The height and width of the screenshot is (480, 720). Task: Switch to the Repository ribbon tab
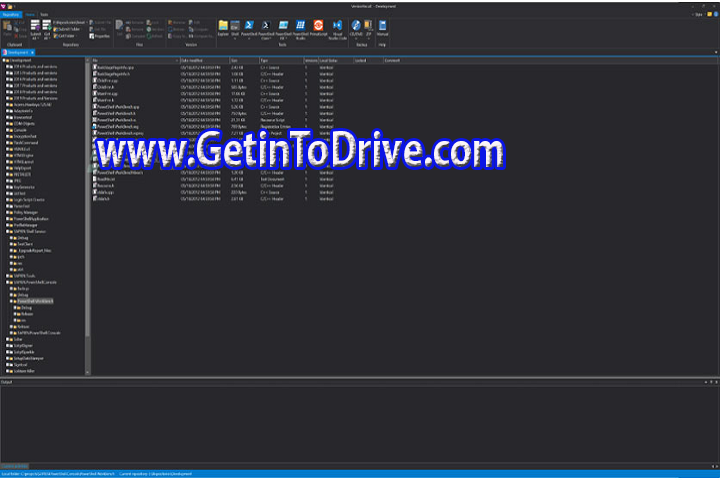point(11,14)
